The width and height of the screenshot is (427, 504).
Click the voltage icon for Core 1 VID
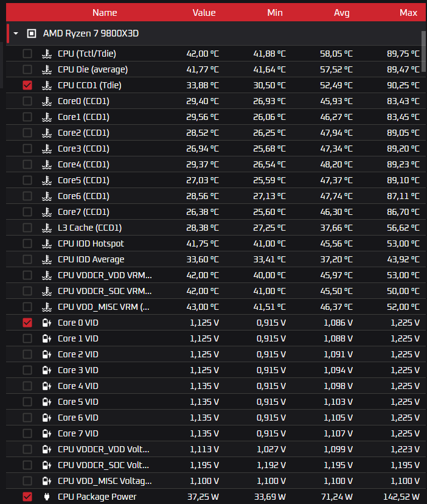(x=47, y=338)
